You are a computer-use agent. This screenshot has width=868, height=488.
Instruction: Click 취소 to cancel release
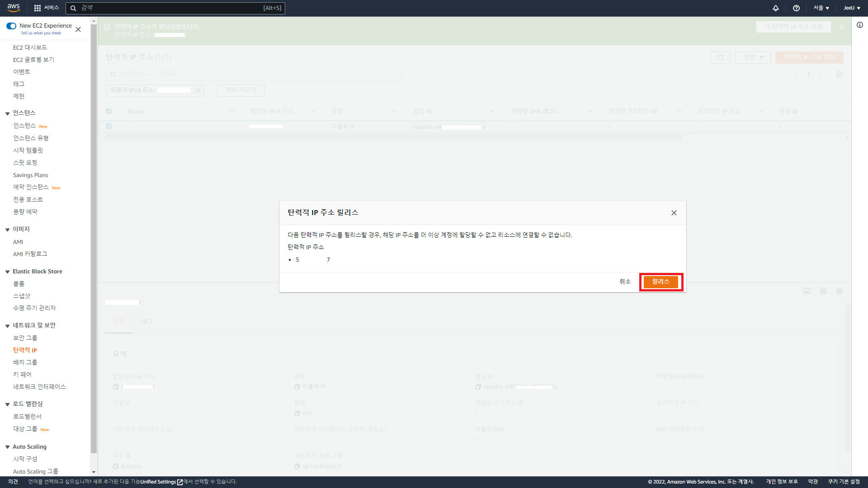tap(625, 282)
